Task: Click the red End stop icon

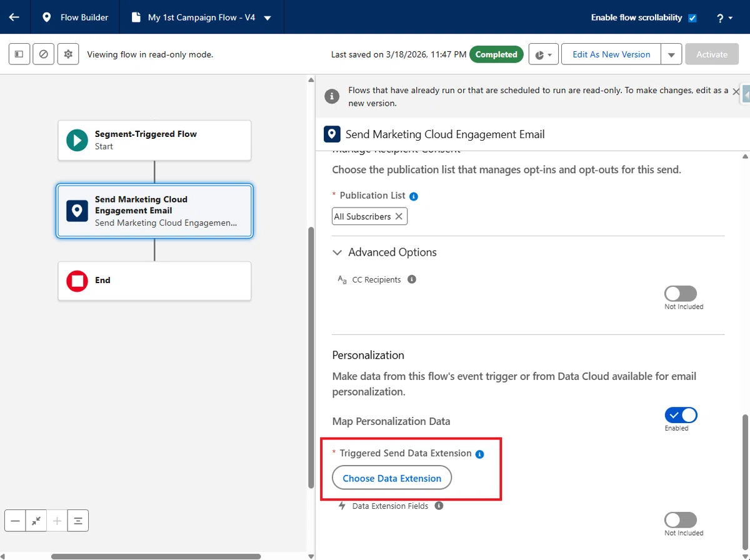Action: pos(77,281)
